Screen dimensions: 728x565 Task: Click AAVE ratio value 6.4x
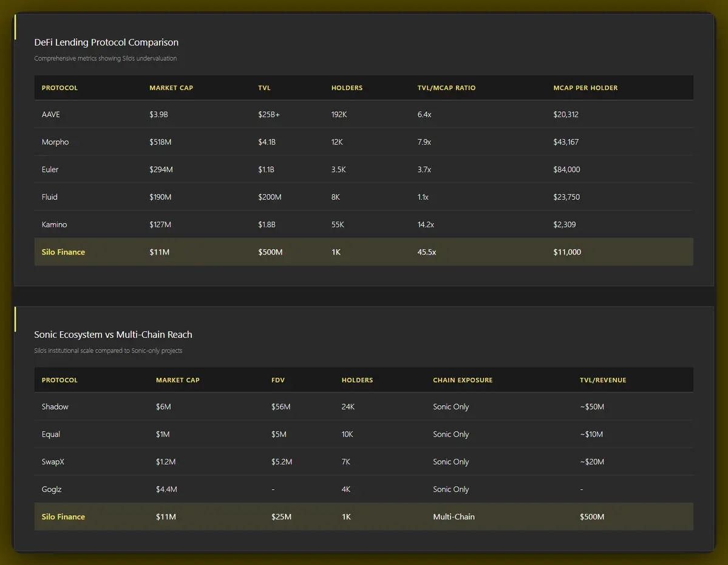424,114
